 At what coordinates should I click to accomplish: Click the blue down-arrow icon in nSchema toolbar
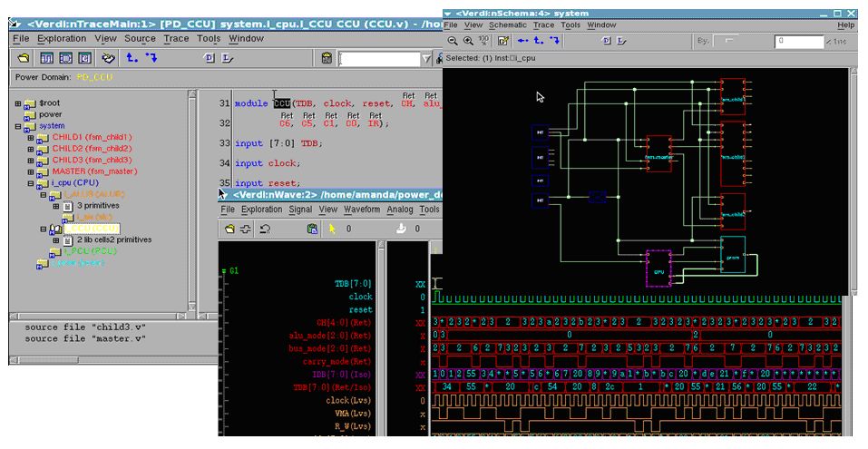coord(554,41)
